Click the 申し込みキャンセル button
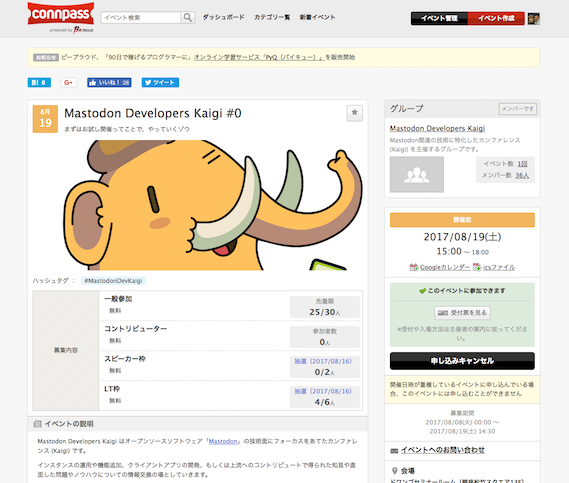 [x=462, y=361]
